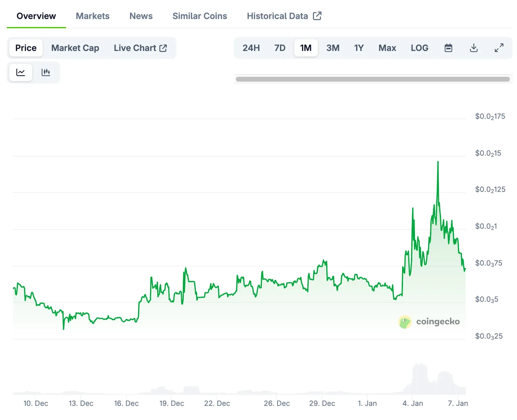Go to the News tab
The width and height of the screenshot is (517, 420).
tap(141, 16)
